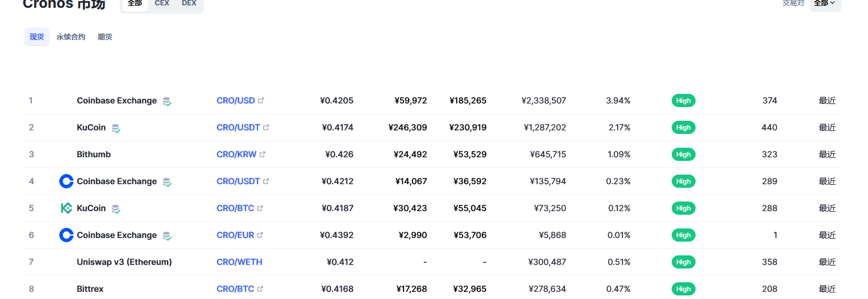
Task: Open Uniswap v3 (Ethereum) exchange page
Action: [125, 262]
